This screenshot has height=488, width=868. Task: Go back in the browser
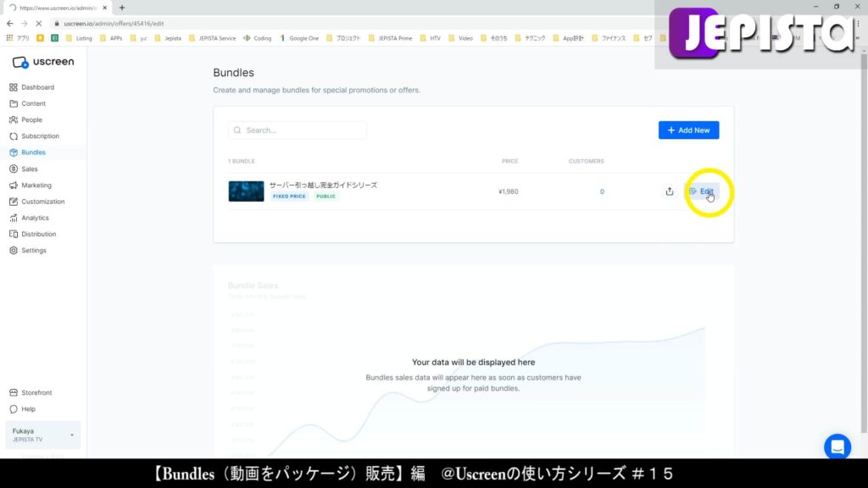pyautogui.click(x=10, y=23)
